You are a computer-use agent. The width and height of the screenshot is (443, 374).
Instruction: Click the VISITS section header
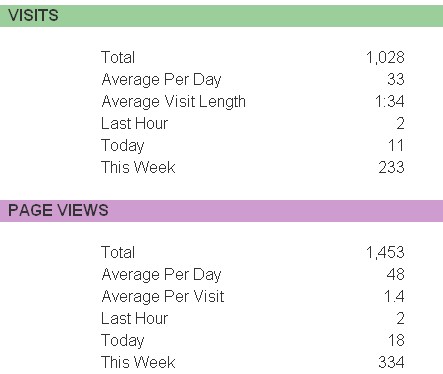click(x=221, y=16)
